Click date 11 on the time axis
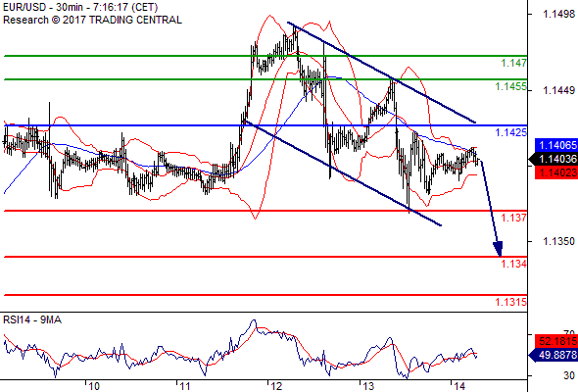 click(185, 386)
